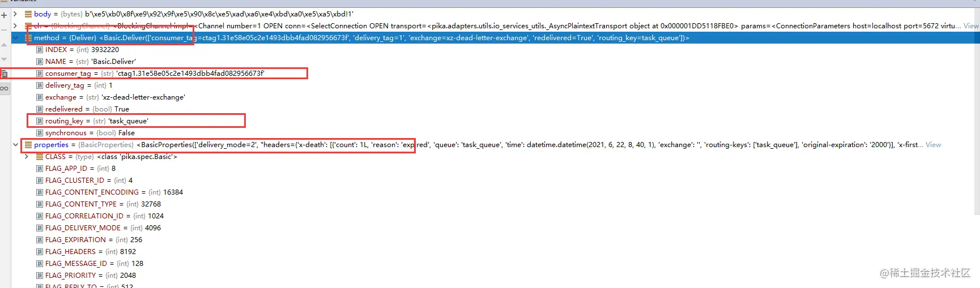Image resolution: width=980 pixels, height=288 pixels.
Task: Select the consumer_tag variable row
Action: coord(153,74)
